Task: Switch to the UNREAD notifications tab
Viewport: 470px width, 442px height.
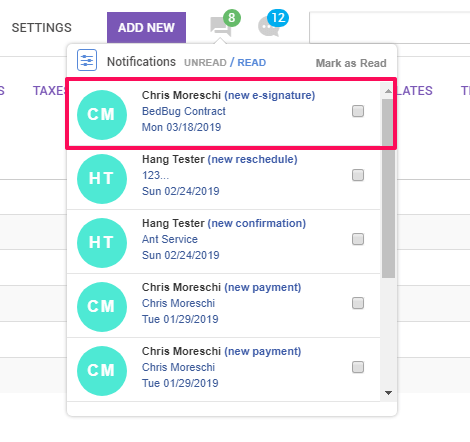Action: (x=205, y=63)
